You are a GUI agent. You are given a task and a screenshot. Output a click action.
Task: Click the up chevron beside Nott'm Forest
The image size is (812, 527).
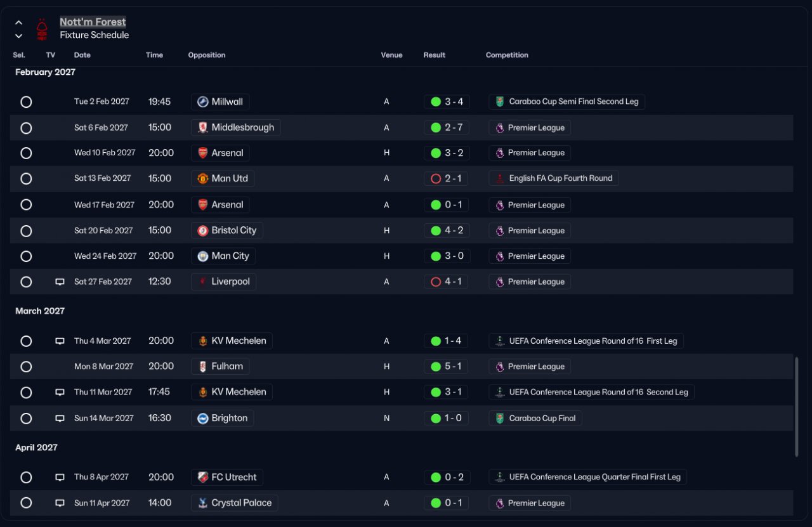pos(18,23)
